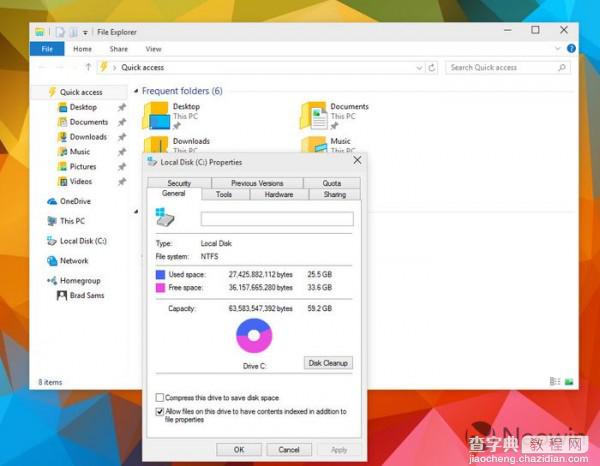Click the pin icon next to Documents in sidebar
Image resolution: width=600 pixels, height=466 pixels.
pyautogui.click(x=122, y=122)
